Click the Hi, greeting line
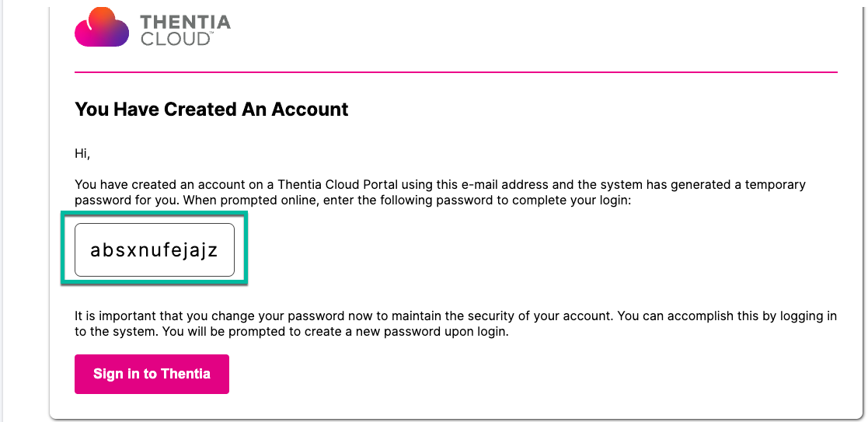 (82, 154)
